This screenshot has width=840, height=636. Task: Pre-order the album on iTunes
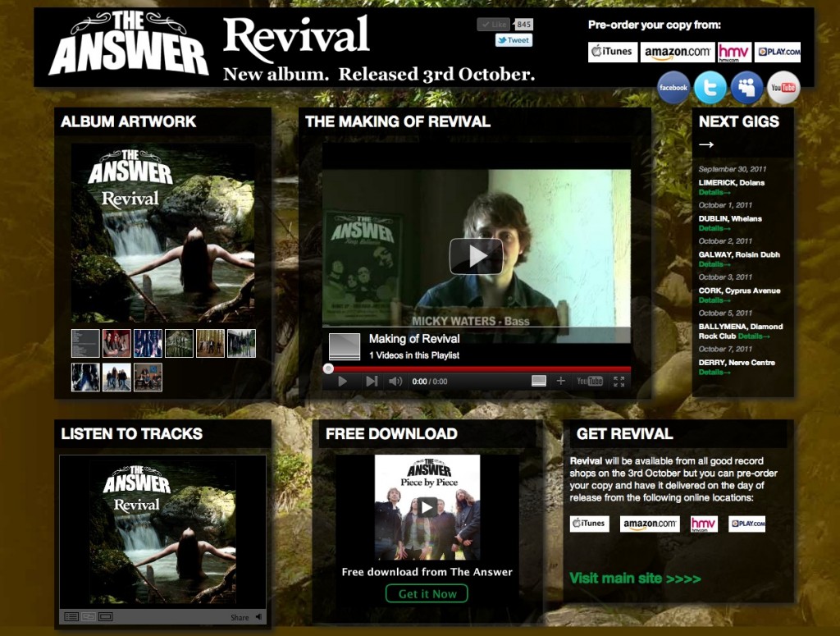[x=612, y=52]
